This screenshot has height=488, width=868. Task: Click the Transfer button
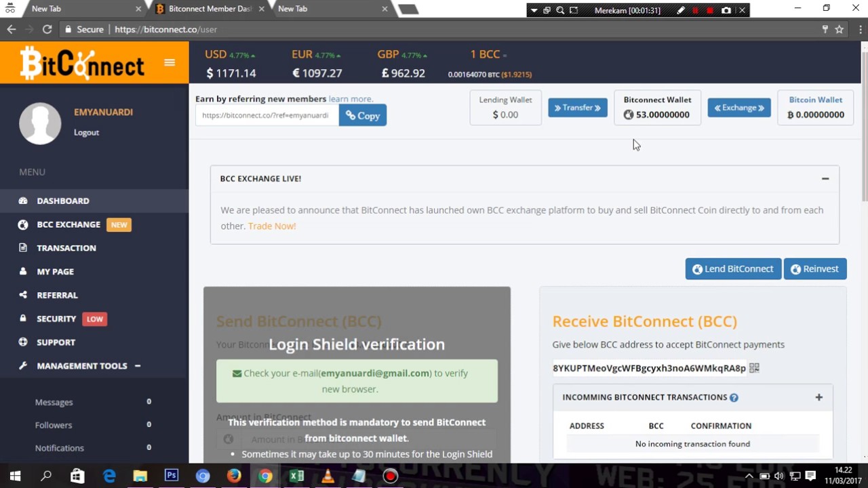point(578,108)
